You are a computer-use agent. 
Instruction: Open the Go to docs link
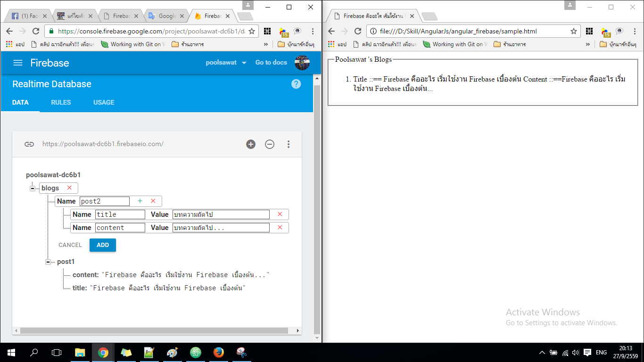pos(271,63)
